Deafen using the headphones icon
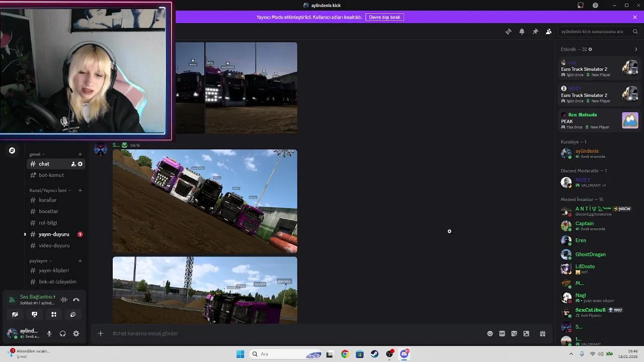This screenshot has height=362, width=644. tap(62, 333)
